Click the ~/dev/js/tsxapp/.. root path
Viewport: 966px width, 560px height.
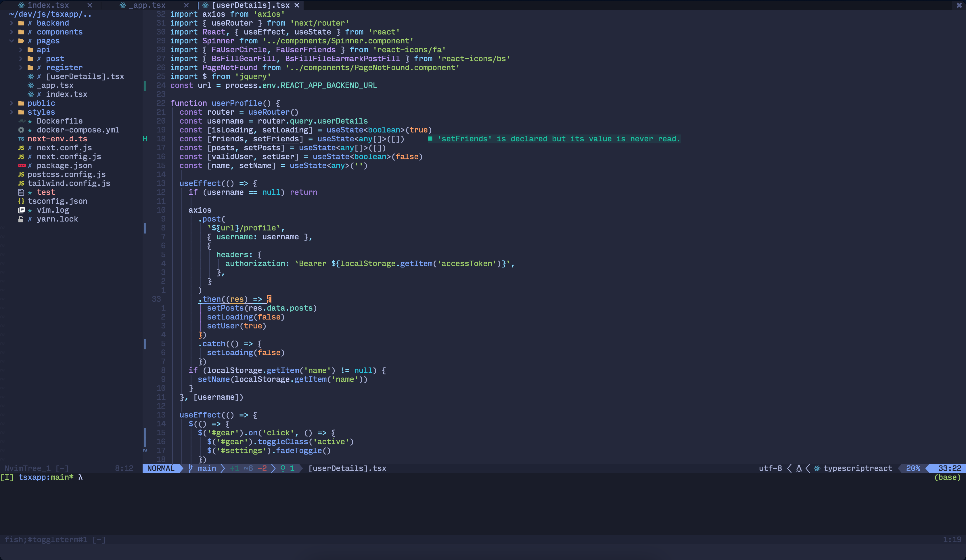pyautogui.click(x=50, y=14)
